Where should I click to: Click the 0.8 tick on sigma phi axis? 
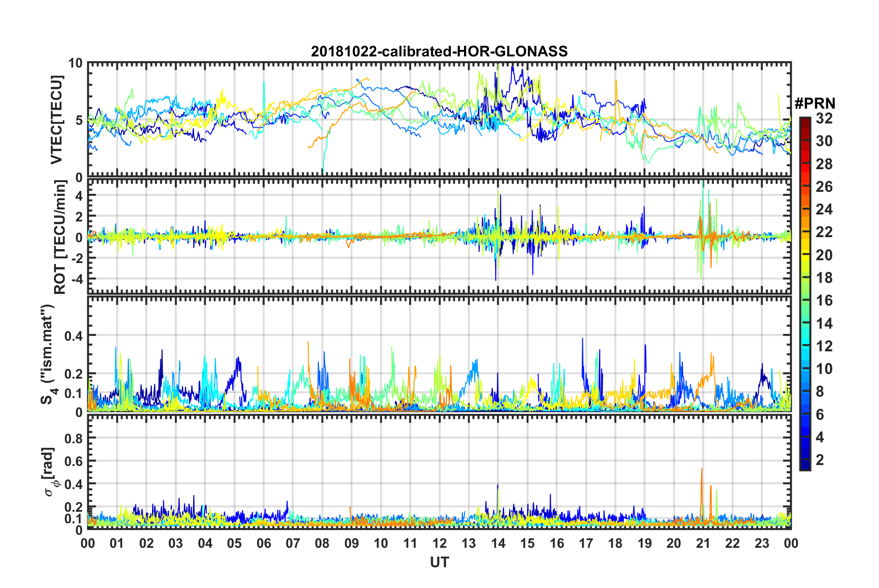pos(73,438)
